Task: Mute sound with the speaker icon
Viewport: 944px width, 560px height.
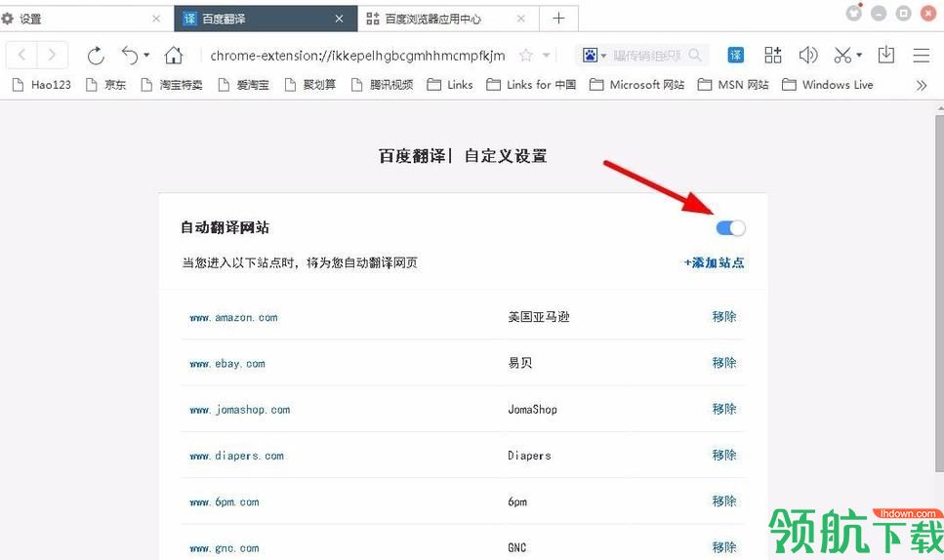Action: point(808,56)
